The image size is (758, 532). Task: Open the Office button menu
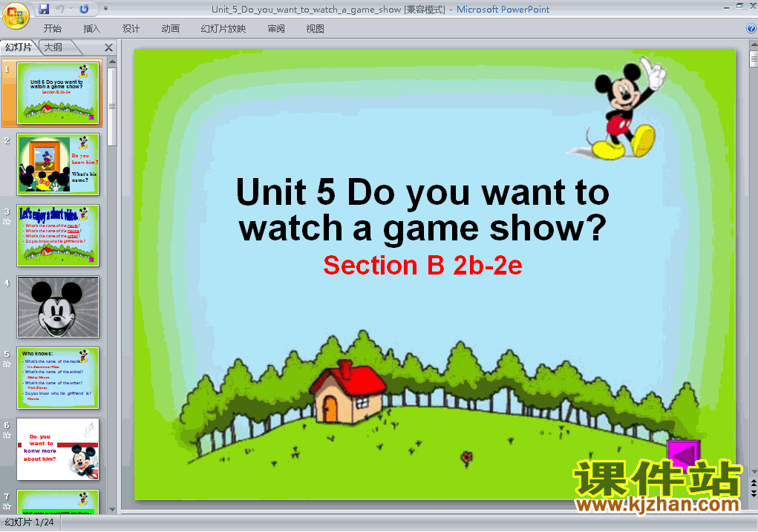[x=16, y=15]
